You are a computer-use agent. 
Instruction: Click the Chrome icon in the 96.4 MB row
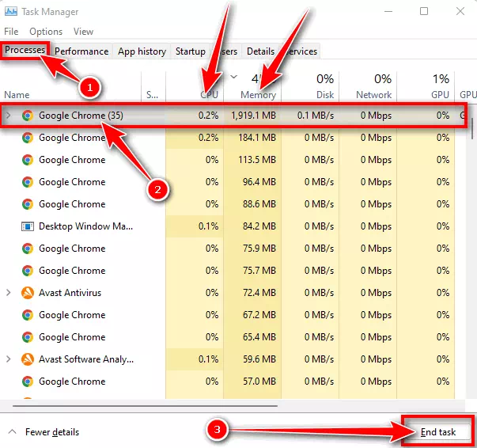[28, 182]
